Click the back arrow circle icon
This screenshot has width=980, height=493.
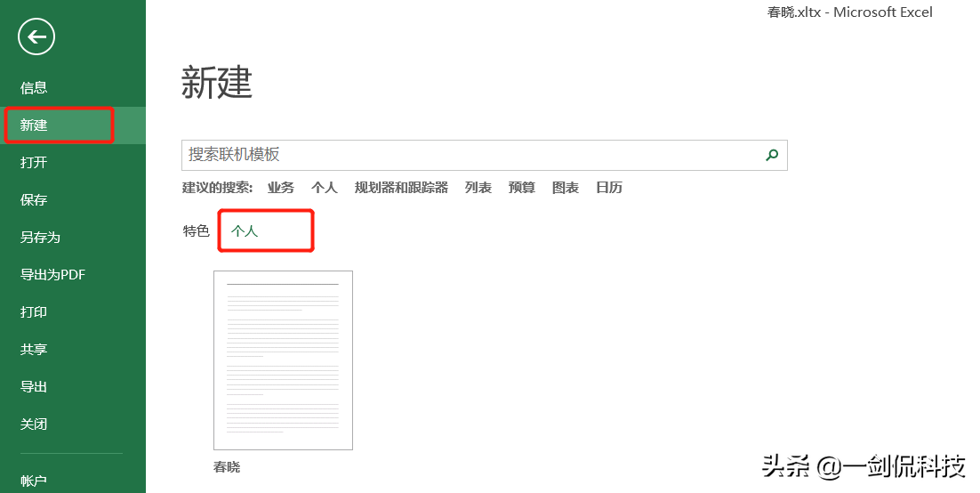36,36
